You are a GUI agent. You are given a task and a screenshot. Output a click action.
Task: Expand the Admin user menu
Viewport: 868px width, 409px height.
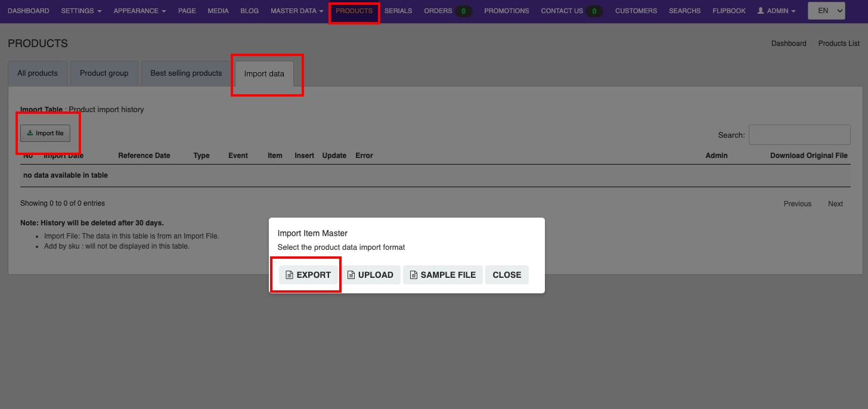coord(776,11)
